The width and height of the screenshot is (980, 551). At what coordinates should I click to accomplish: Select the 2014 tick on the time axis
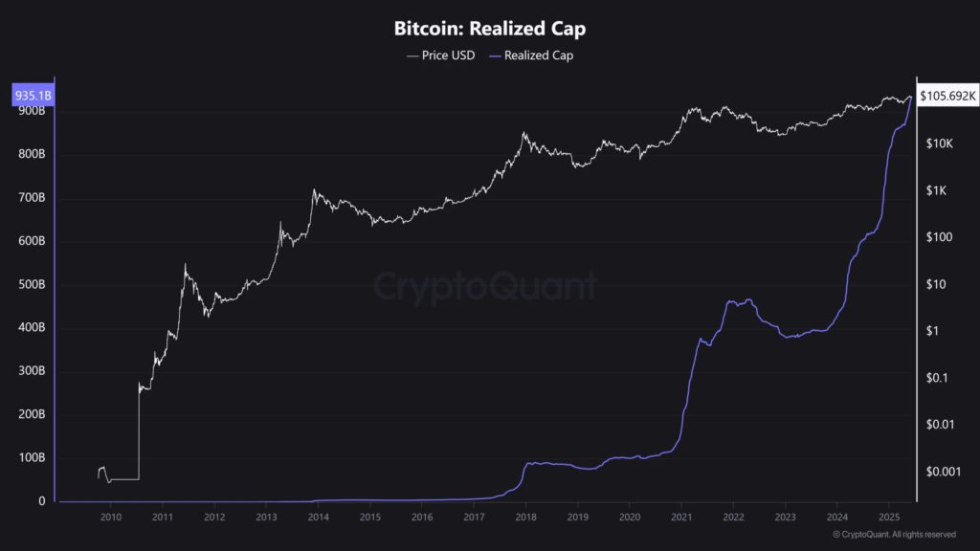pyautogui.click(x=319, y=517)
